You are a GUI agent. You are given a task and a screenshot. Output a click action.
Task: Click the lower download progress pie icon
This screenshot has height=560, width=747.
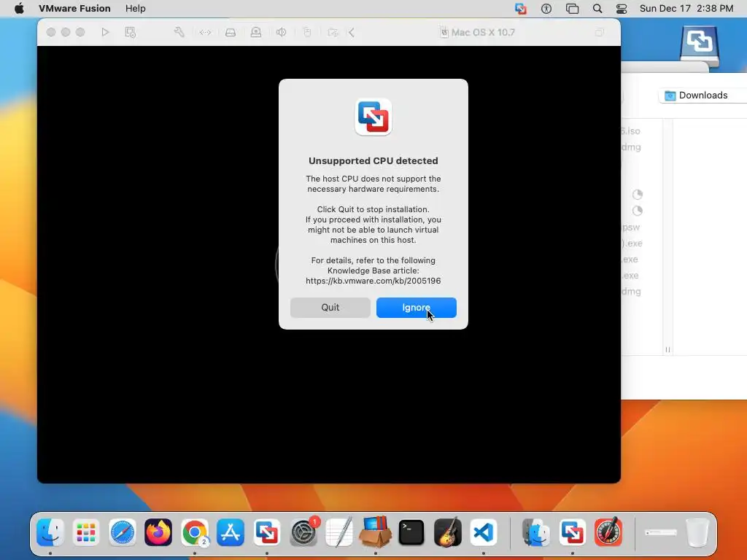click(638, 211)
